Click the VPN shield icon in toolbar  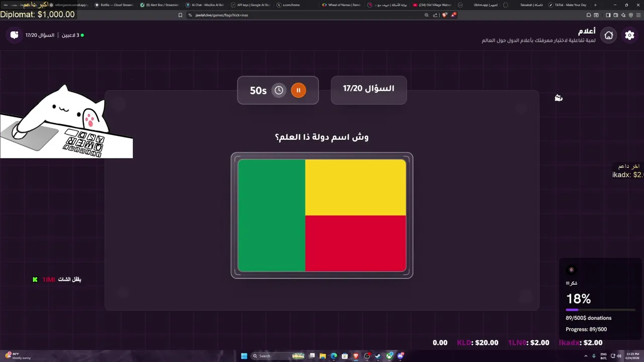pyautogui.click(x=631, y=15)
